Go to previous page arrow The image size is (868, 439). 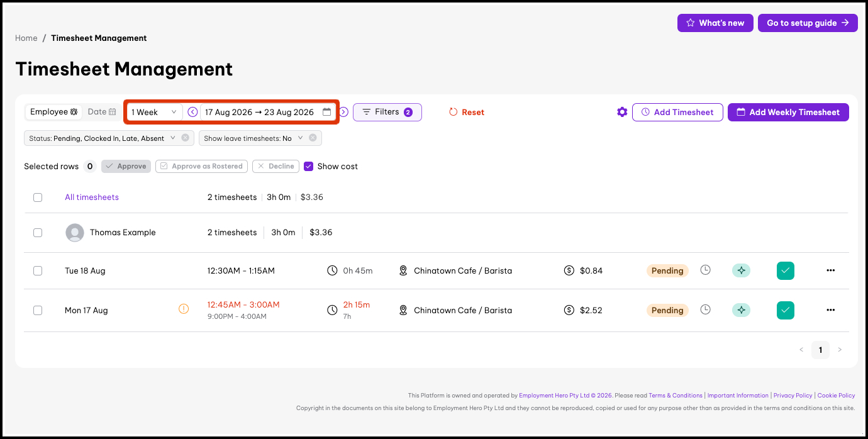coord(801,350)
